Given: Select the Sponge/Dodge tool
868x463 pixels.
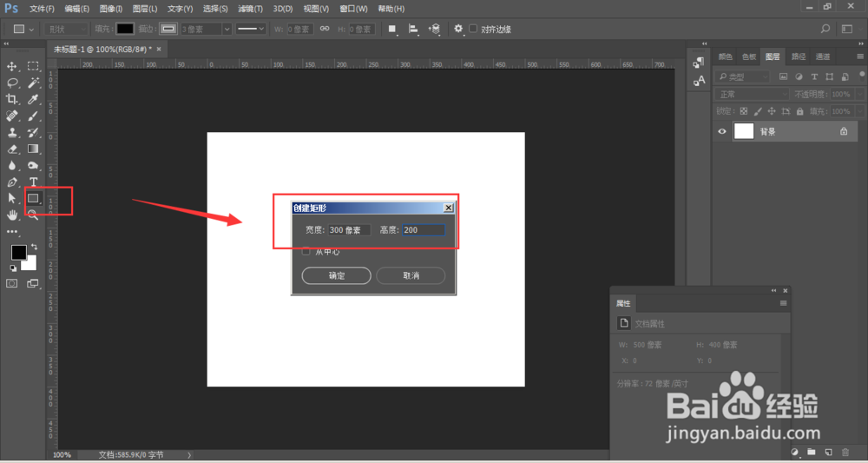Looking at the screenshot, I should click(33, 166).
